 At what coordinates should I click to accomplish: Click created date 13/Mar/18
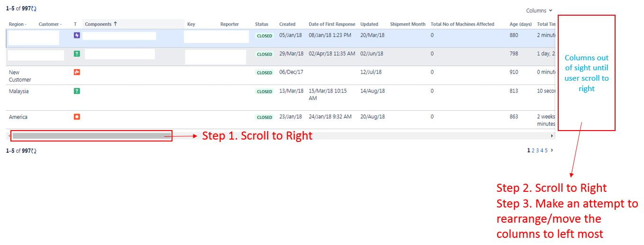pos(291,91)
